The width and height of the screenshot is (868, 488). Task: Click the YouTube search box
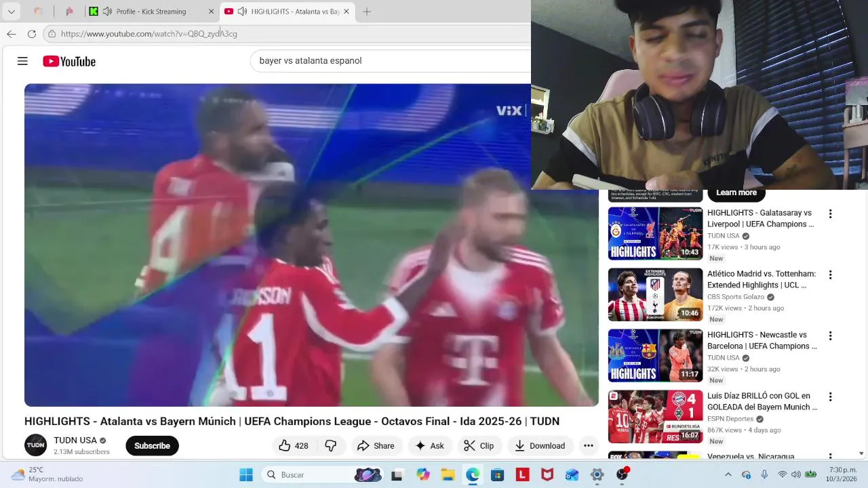(x=391, y=61)
